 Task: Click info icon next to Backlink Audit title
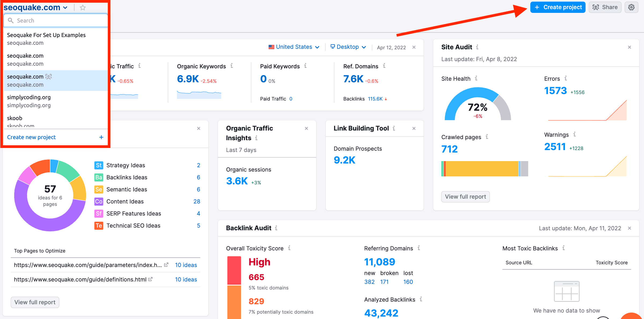click(276, 228)
